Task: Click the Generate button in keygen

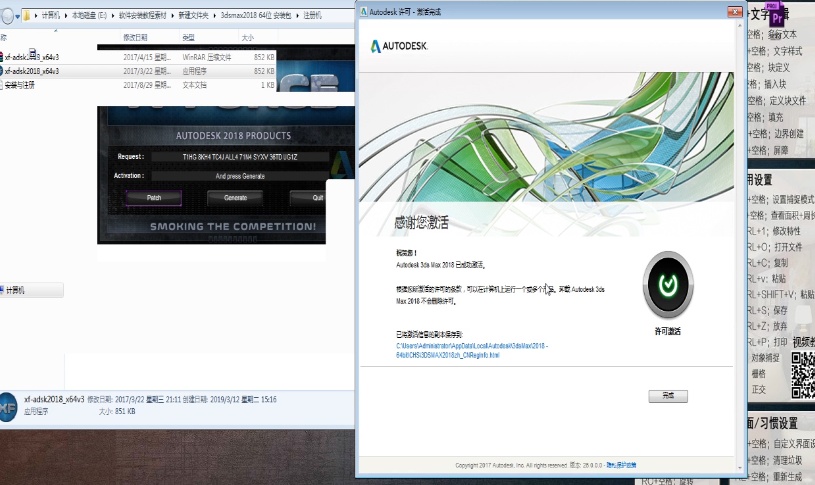Action: 235,198
